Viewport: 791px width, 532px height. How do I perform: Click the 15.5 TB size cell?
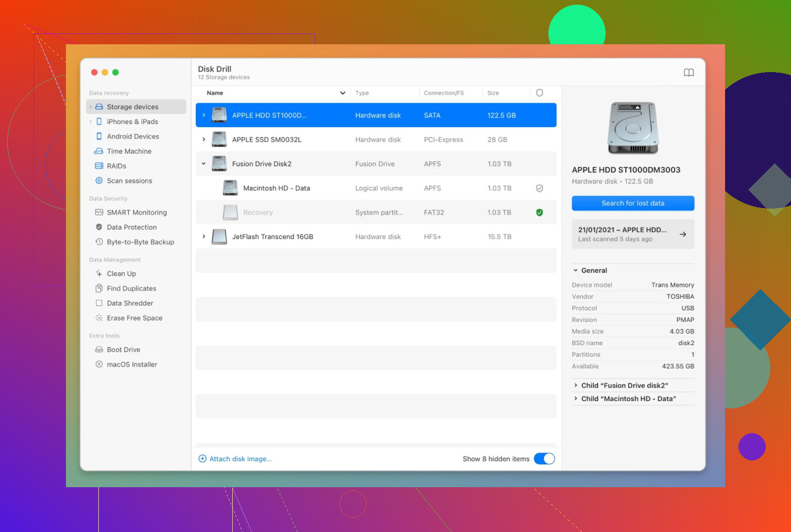[500, 237]
